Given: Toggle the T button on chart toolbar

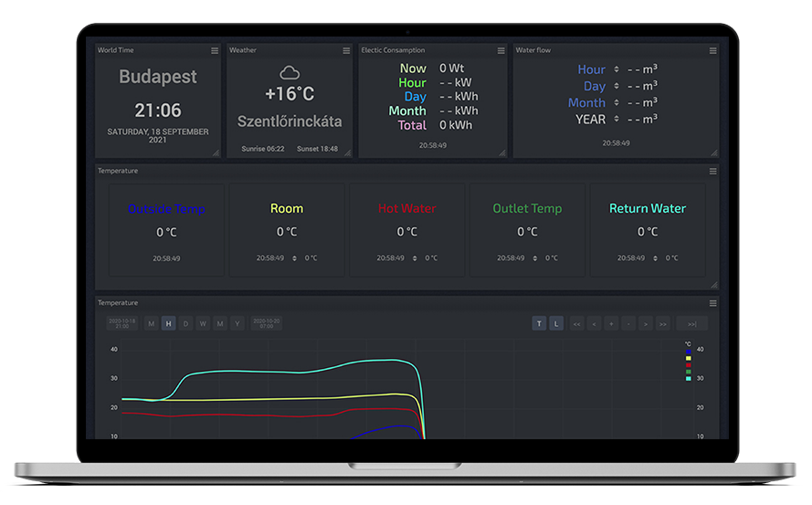Looking at the screenshot, I should (x=539, y=323).
